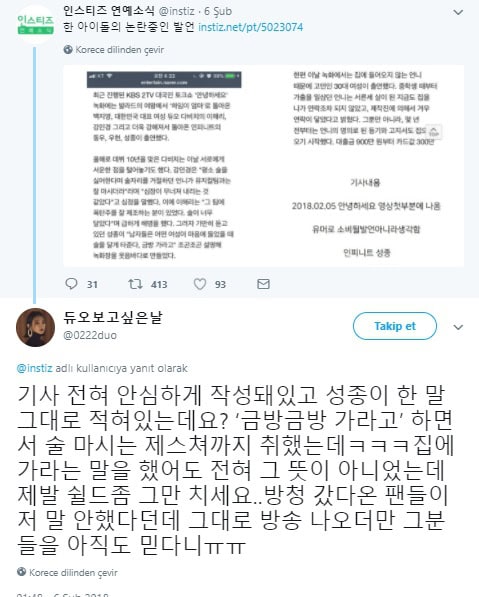Open right article screenshot image
Screen dimensions: 479x597
(x=365, y=166)
